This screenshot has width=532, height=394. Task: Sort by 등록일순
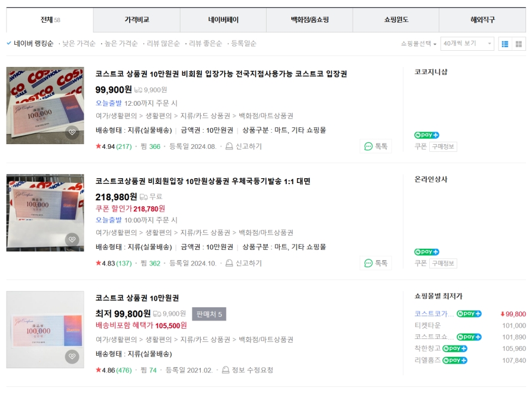click(243, 44)
